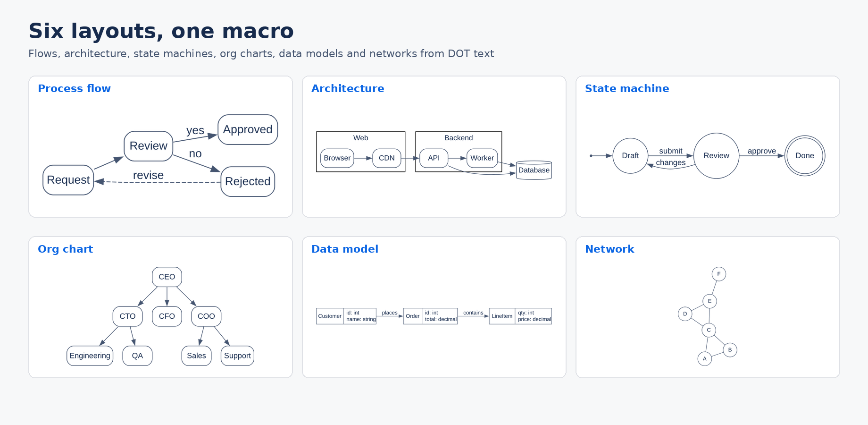Click the Rejected node
The height and width of the screenshot is (425, 868).
[x=248, y=181]
